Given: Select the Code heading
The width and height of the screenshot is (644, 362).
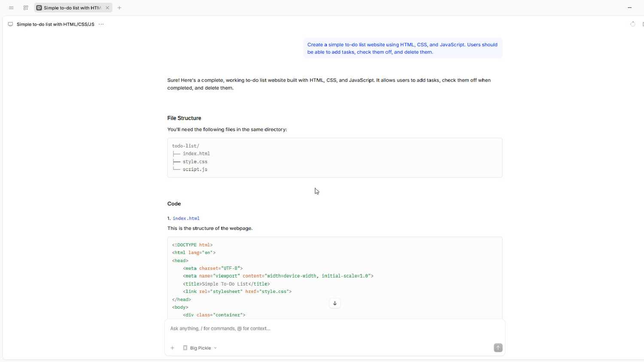Looking at the screenshot, I should [x=174, y=204].
